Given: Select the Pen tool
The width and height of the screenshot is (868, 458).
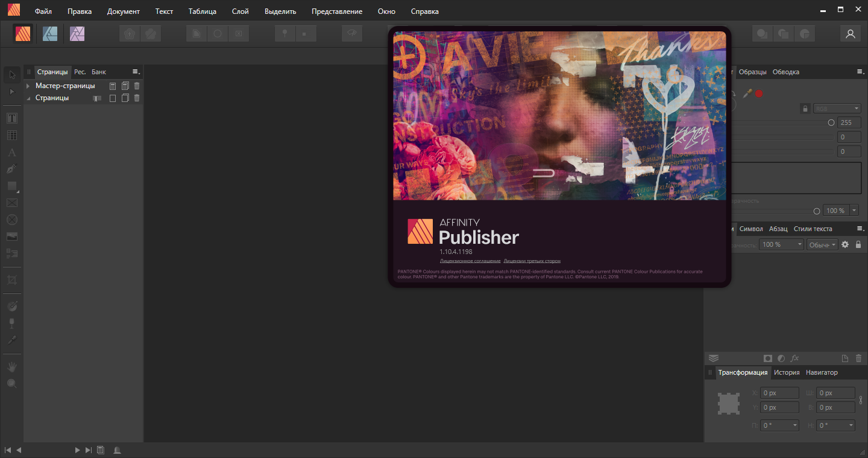Looking at the screenshot, I should pos(12,169).
